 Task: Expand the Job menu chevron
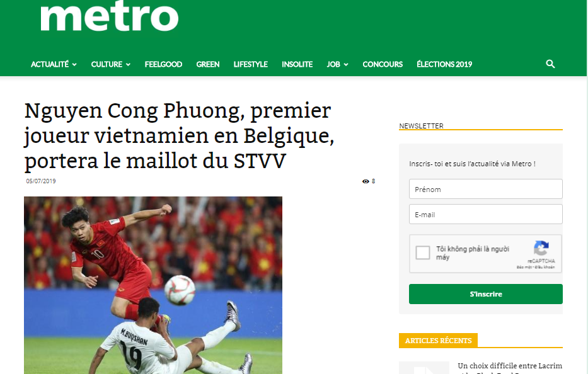(346, 65)
